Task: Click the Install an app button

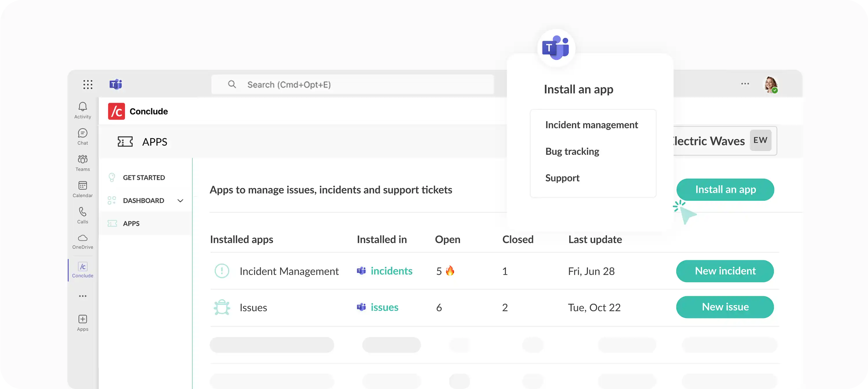Action: tap(725, 190)
